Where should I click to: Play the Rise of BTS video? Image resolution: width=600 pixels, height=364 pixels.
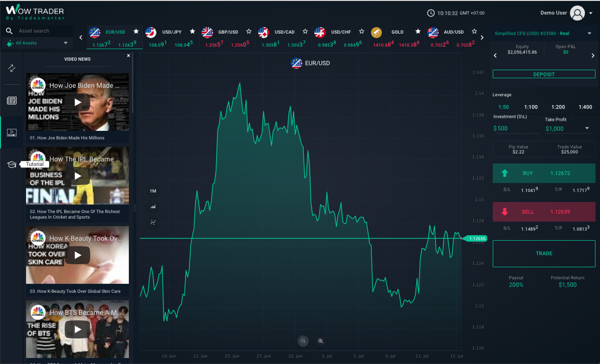77,329
